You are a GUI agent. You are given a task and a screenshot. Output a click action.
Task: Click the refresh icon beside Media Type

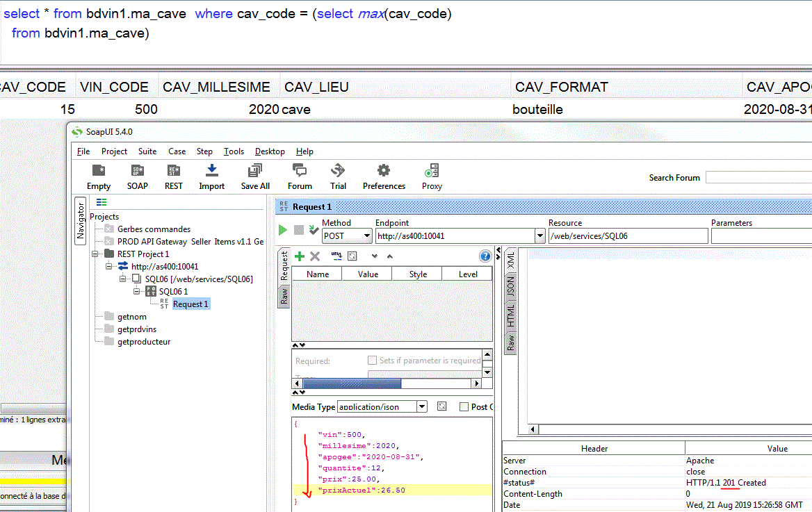click(441, 406)
